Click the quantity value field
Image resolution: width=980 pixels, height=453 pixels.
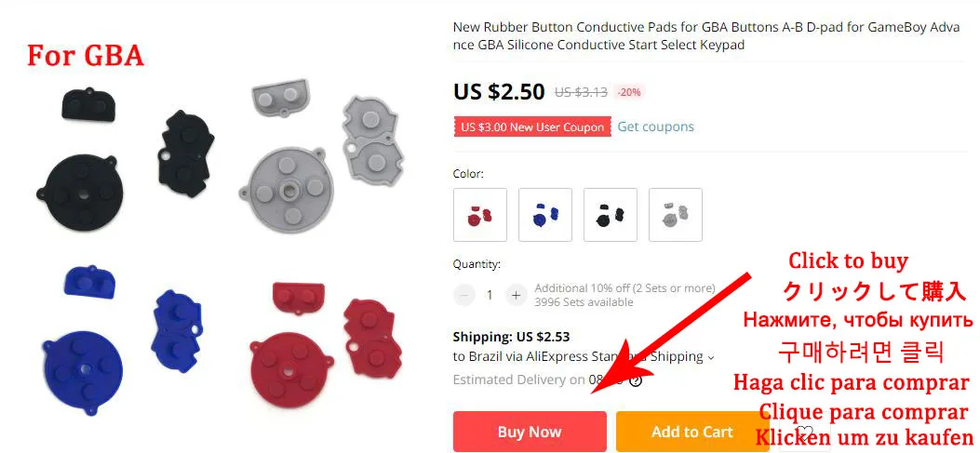click(x=490, y=295)
